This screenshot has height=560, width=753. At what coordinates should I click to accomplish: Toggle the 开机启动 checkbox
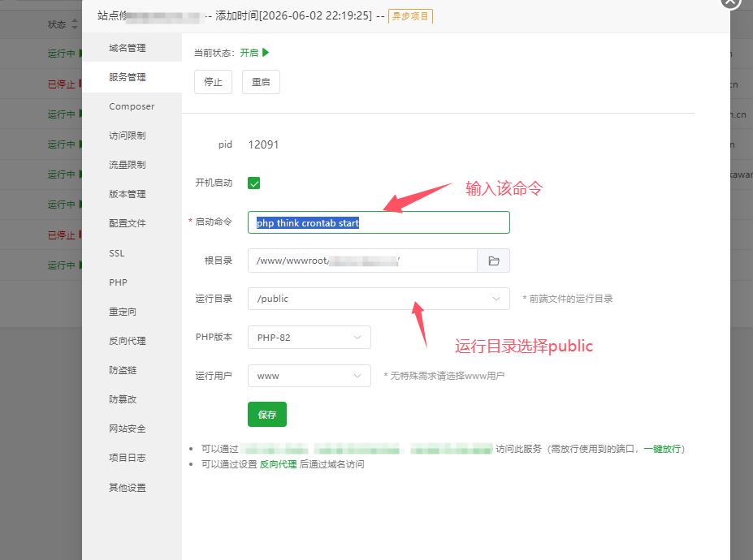point(253,183)
